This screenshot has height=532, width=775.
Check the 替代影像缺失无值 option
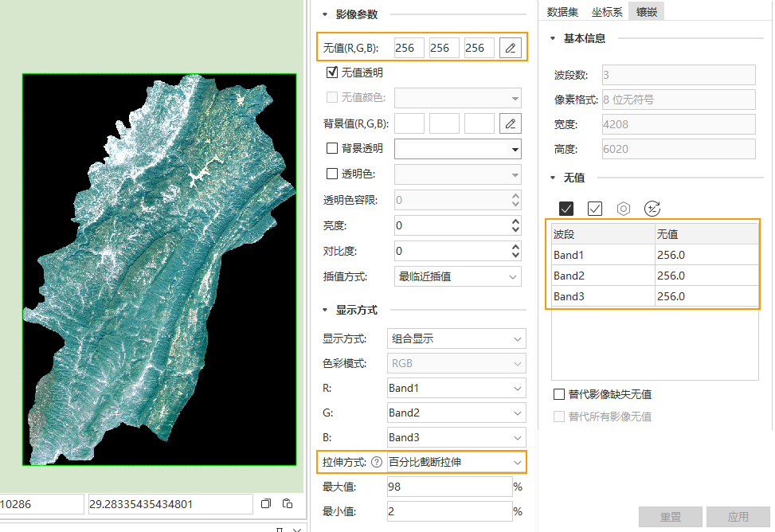(559, 394)
